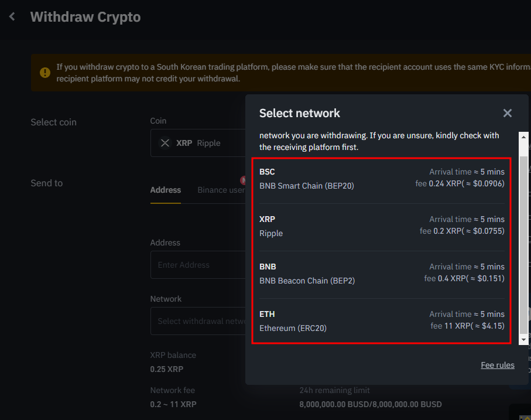Open the Select withdrawal network dropdown
The height and width of the screenshot is (420, 531).
pos(199,321)
